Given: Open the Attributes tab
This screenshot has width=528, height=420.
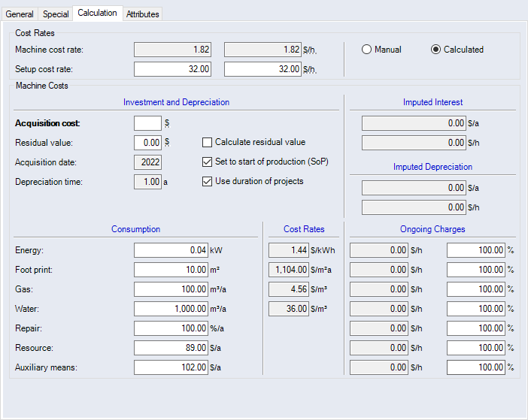Looking at the screenshot, I should (142, 14).
